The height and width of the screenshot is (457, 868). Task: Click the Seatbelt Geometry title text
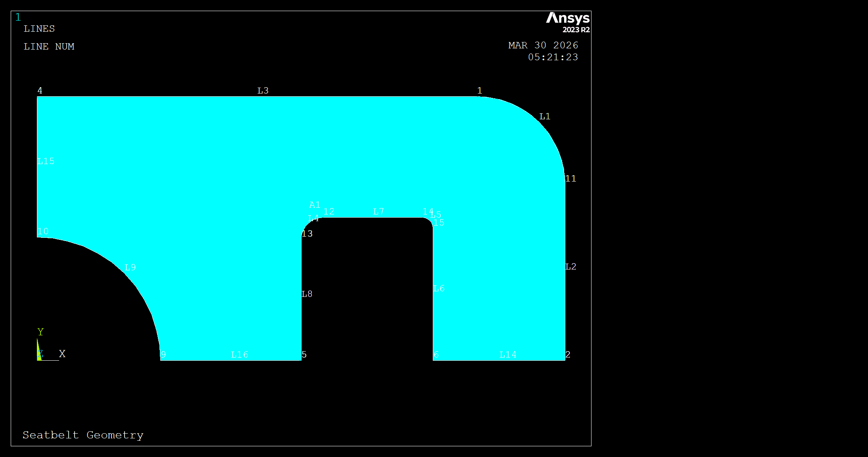(83, 435)
